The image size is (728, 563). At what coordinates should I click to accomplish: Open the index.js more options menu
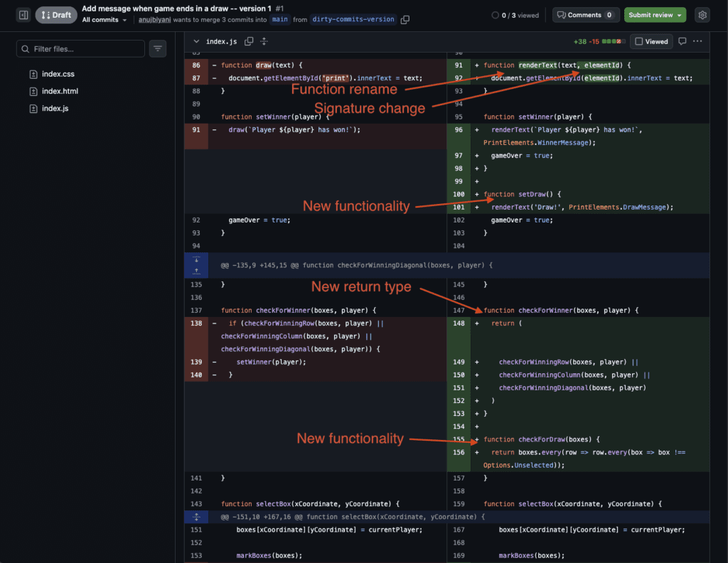[x=698, y=41]
